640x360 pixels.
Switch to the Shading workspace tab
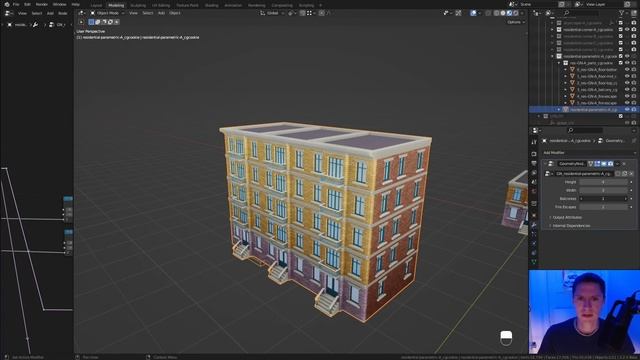coord(211,5)
